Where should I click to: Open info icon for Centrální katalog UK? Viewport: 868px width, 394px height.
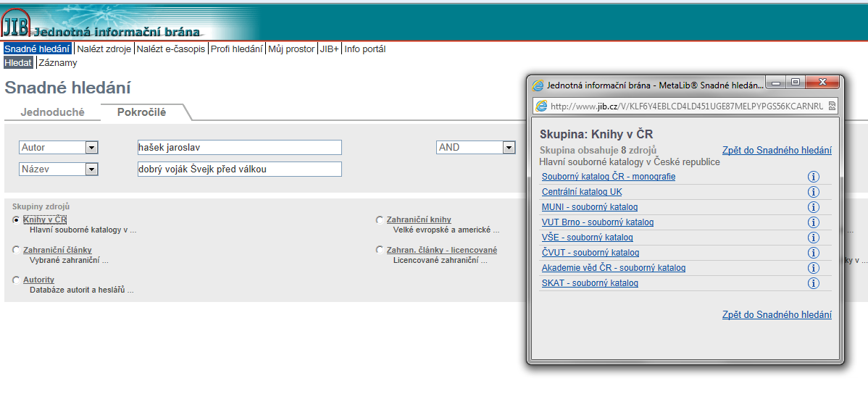813,192
